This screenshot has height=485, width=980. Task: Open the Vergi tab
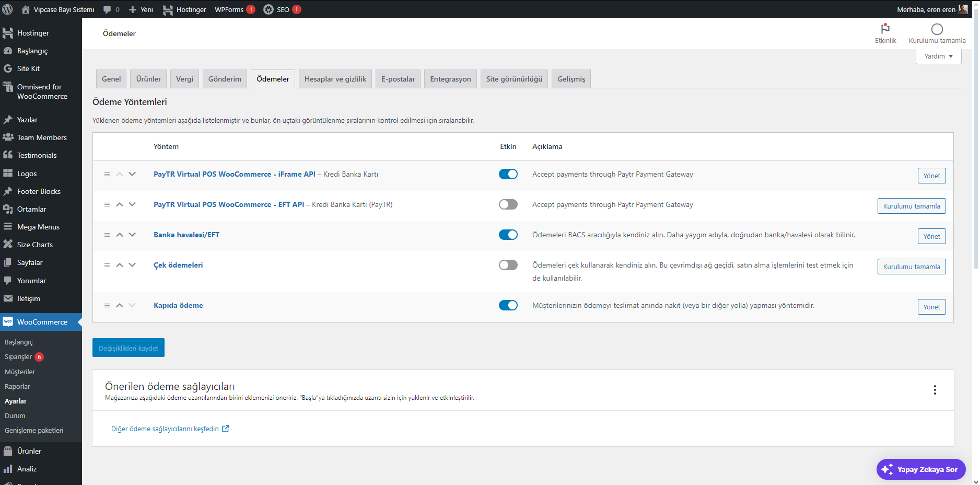coord(184,79)
